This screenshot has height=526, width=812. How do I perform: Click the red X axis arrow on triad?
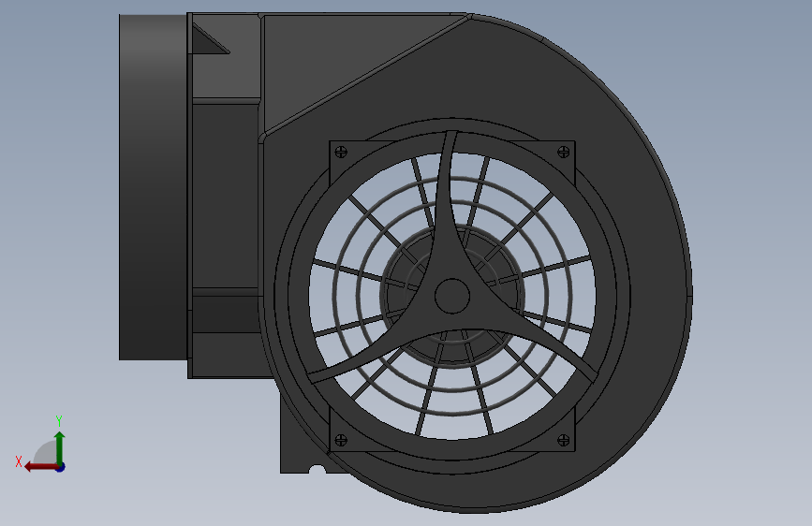pyautogui.click(x=40, y=467)
